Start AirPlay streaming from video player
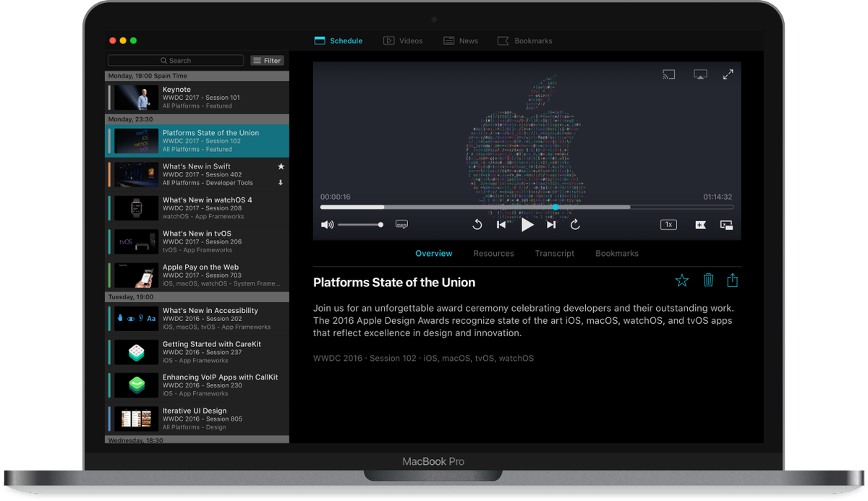The height and width of the screenshot is (501, 868). pos(700,74)
